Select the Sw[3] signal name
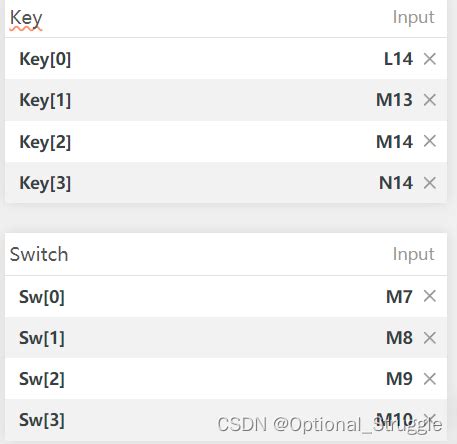The height and width of the screenshot is (444, 457). [42, 420]
